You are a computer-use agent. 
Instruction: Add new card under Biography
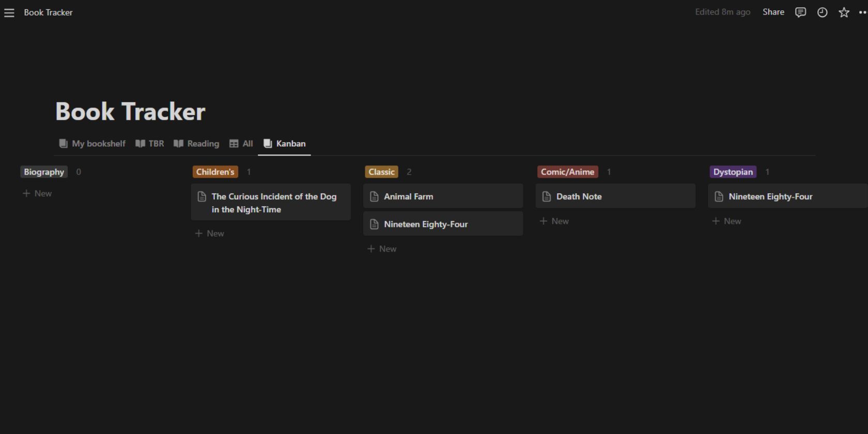[37, 193]
